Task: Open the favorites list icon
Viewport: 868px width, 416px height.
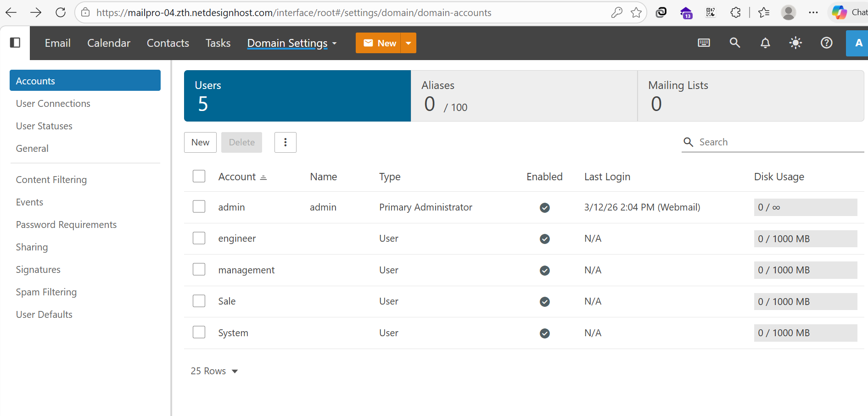Action: coord(764,12)
